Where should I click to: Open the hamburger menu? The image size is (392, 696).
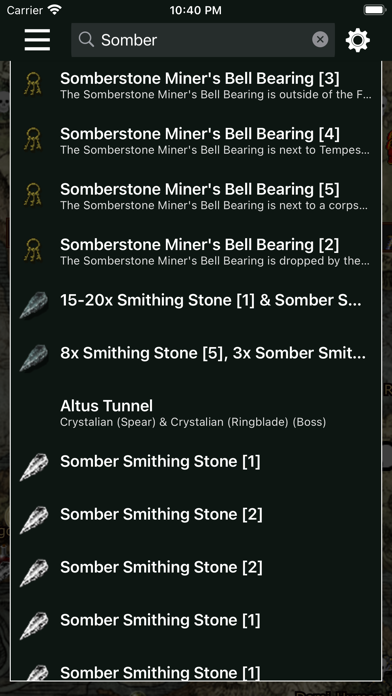pyautogui.click(x=37, y=40)
